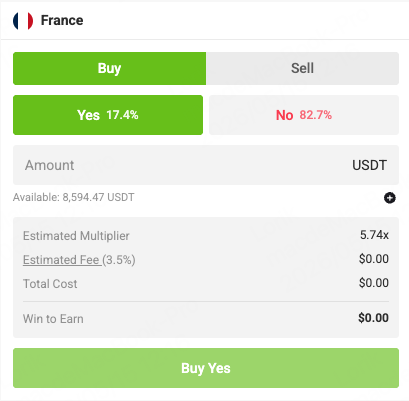Click the Total Cost label
Screen dimensions: 409x401
50,284
